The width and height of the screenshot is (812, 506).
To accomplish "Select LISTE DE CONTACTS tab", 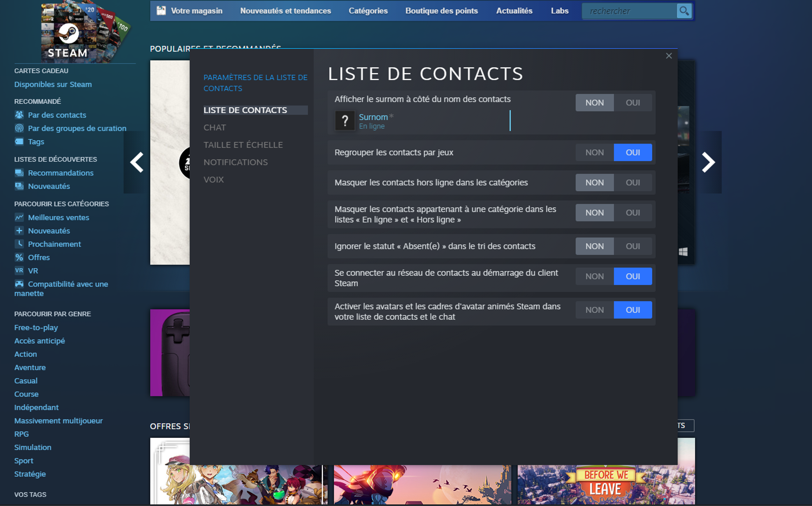I will click(x=245, y=110).
